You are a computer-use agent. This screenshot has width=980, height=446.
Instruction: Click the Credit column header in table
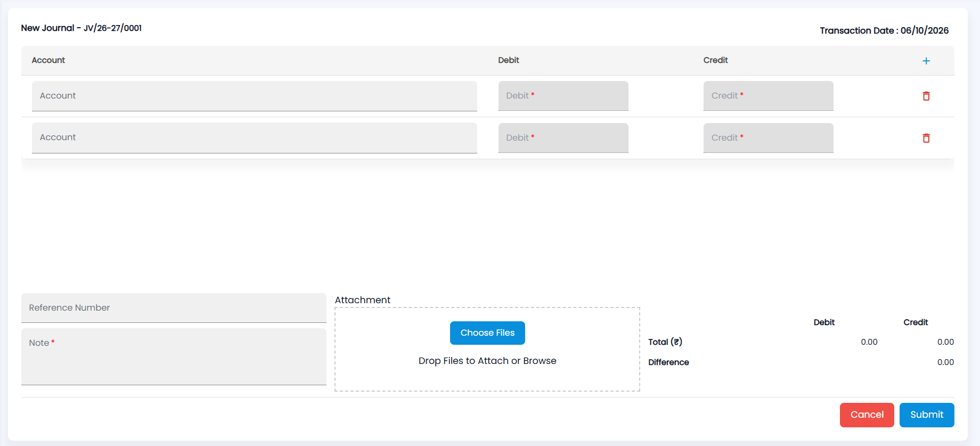pos(716,60)
